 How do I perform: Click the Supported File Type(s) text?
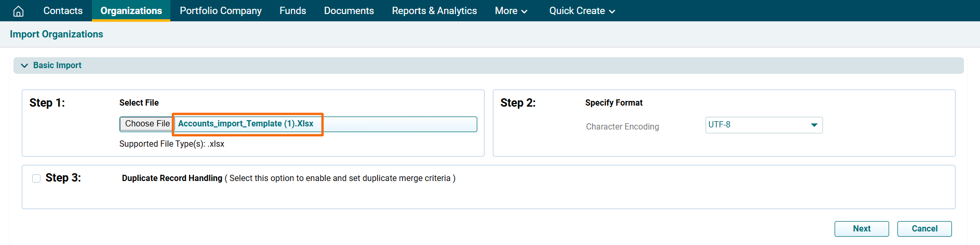(x=172, y=144)
